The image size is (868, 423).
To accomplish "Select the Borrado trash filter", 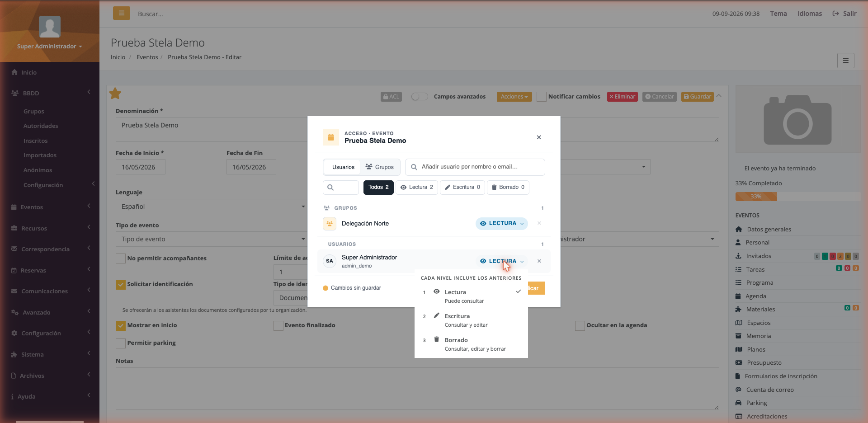I will (x=508, y=187).
